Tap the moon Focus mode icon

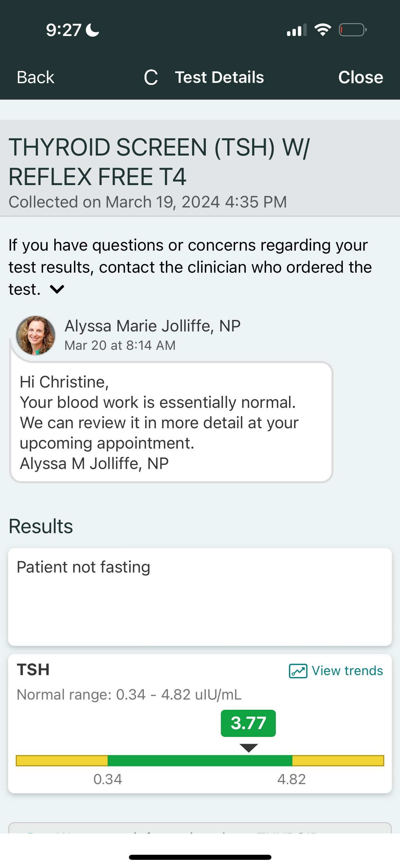click(93, 30)
